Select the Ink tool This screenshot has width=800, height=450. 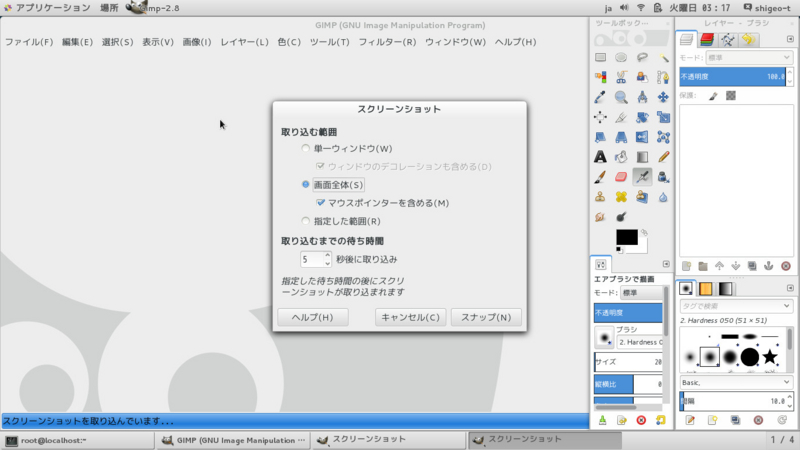click(663, 177)
